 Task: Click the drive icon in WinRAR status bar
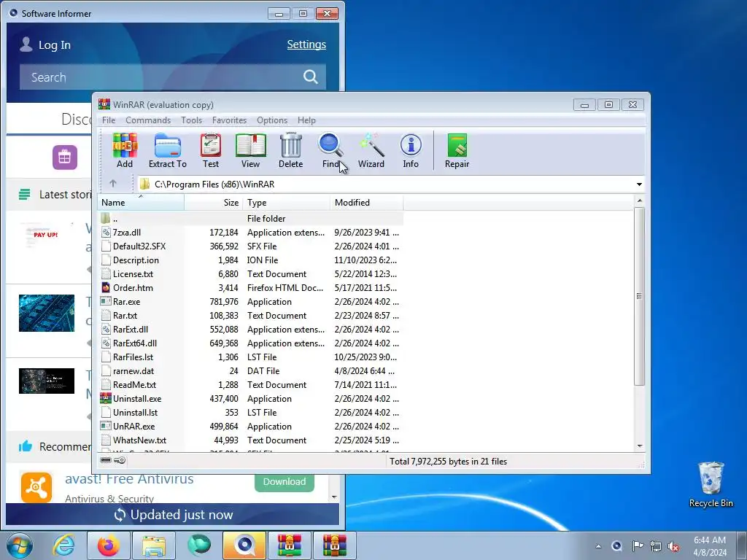107,461
